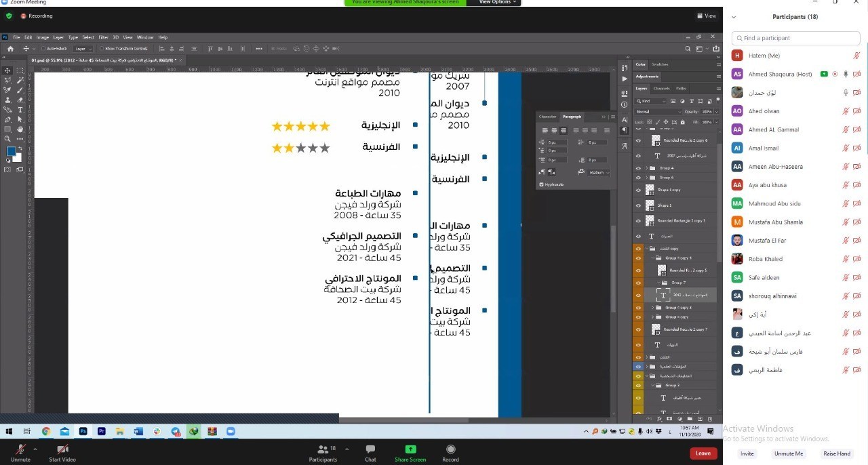Open the Filter menu
The image size is (868, 465).
pos(103,37)
